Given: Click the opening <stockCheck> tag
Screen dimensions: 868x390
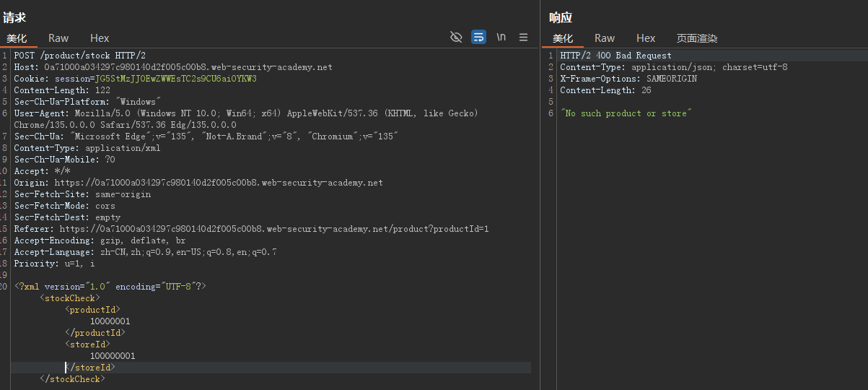Looking at the screenshot, I should click(70, 298).
